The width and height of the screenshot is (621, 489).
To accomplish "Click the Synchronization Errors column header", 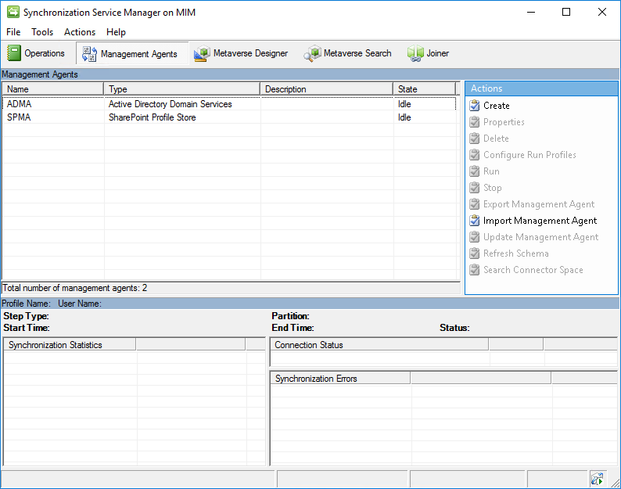I will 341,379.
